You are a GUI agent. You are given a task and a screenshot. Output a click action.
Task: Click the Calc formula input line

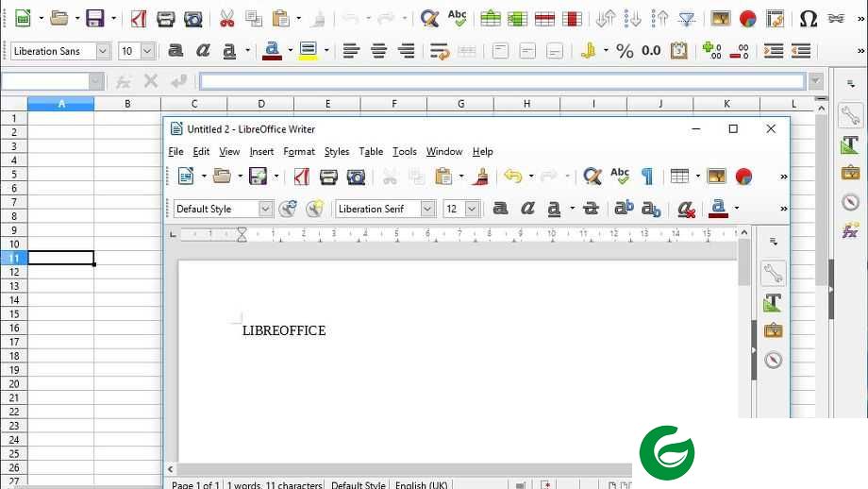pos(502,81)
